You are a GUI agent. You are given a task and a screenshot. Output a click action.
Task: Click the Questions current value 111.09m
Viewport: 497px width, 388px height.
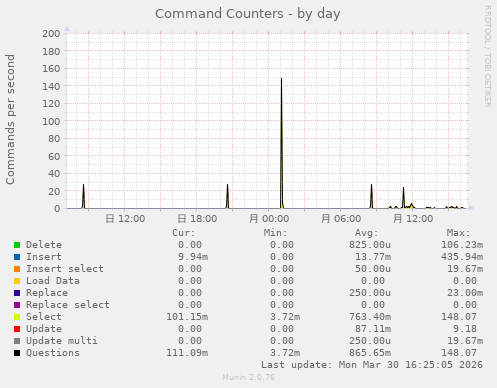(x=187, y=353)
